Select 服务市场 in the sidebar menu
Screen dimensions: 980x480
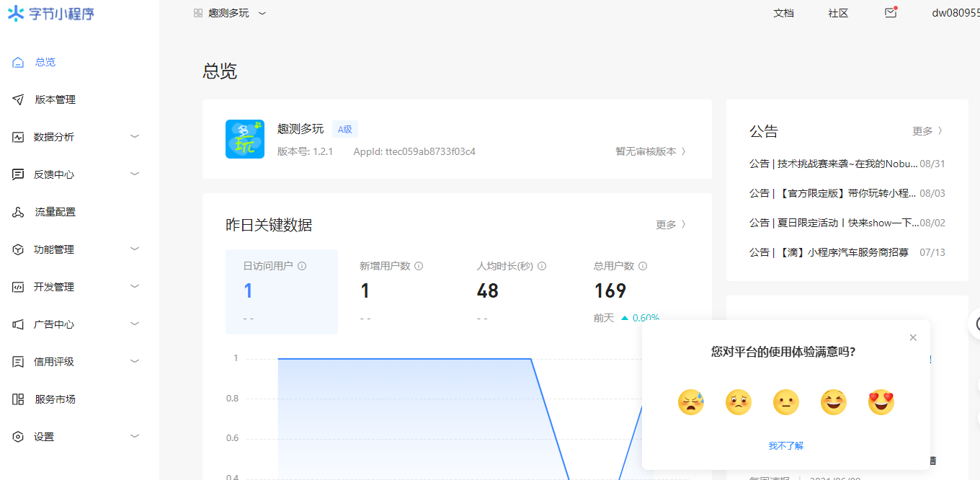coord(55,399)
